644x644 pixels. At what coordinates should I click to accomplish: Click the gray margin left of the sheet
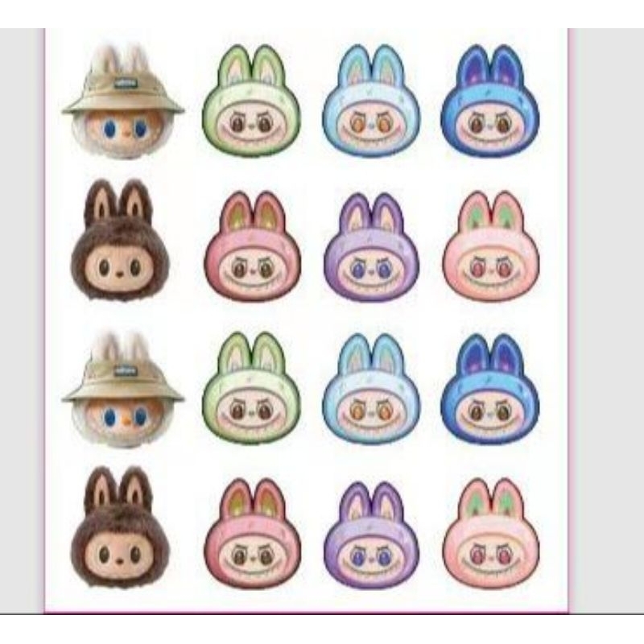point(22,320)
